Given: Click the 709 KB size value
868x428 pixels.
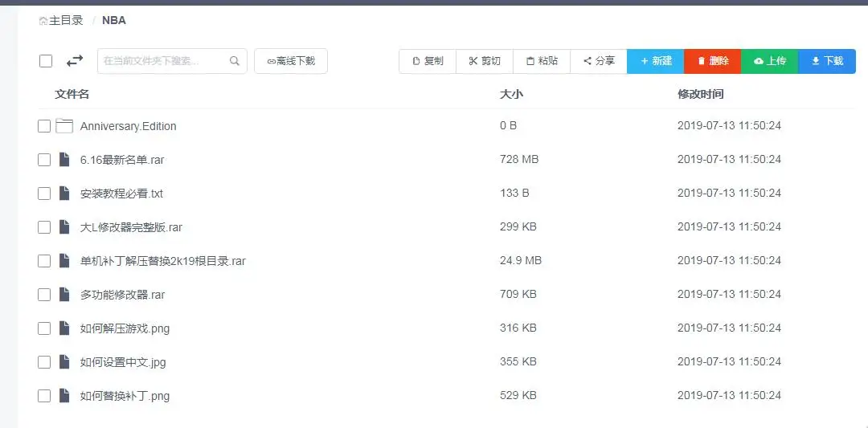Looking at the screenshot, I should point(518,294).
